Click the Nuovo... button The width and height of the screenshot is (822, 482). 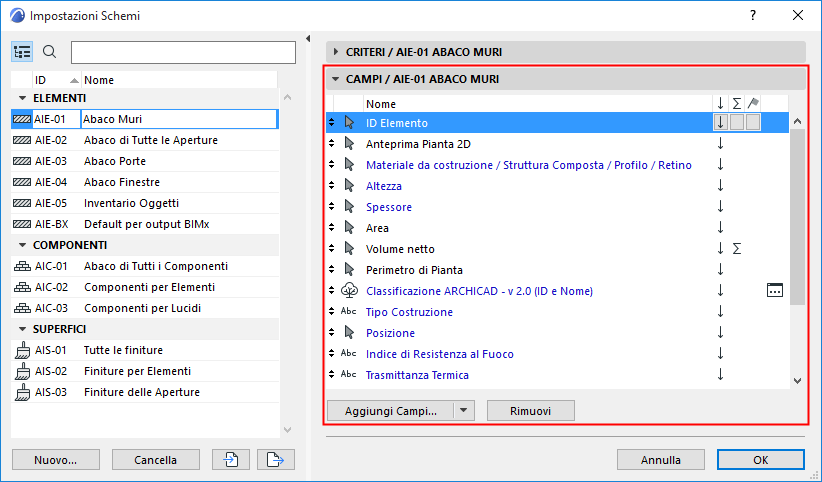coord(55,459)
